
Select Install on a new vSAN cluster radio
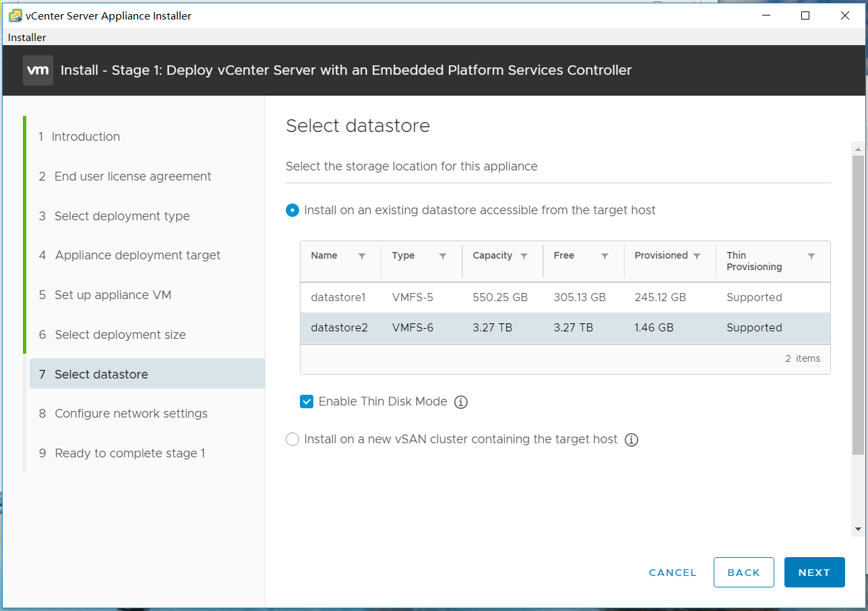coord(292,439)
